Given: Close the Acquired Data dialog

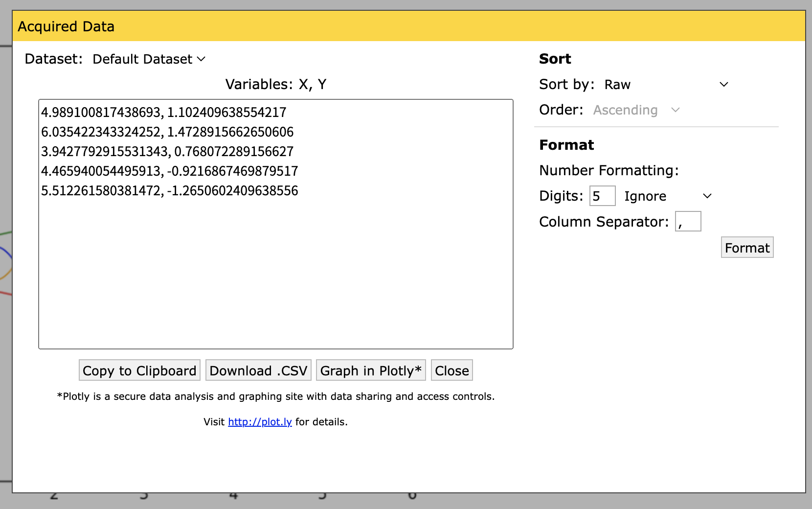Looking at the screenshot, I should coord(451,370).
